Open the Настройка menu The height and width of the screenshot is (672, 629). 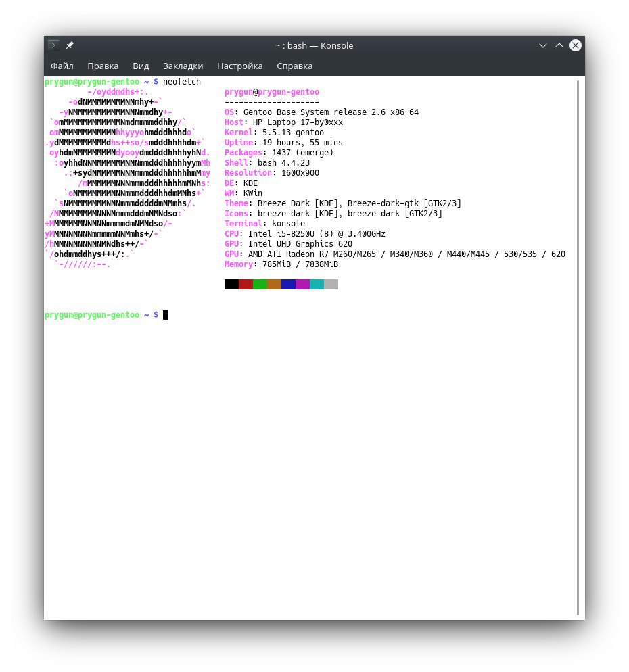click(239, 66)
